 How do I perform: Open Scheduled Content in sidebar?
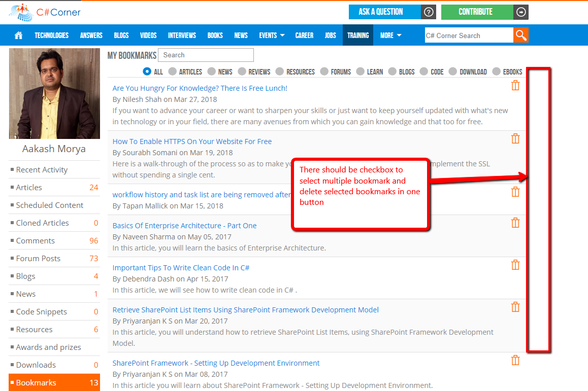pyautogui.click(x=54, y=205)
